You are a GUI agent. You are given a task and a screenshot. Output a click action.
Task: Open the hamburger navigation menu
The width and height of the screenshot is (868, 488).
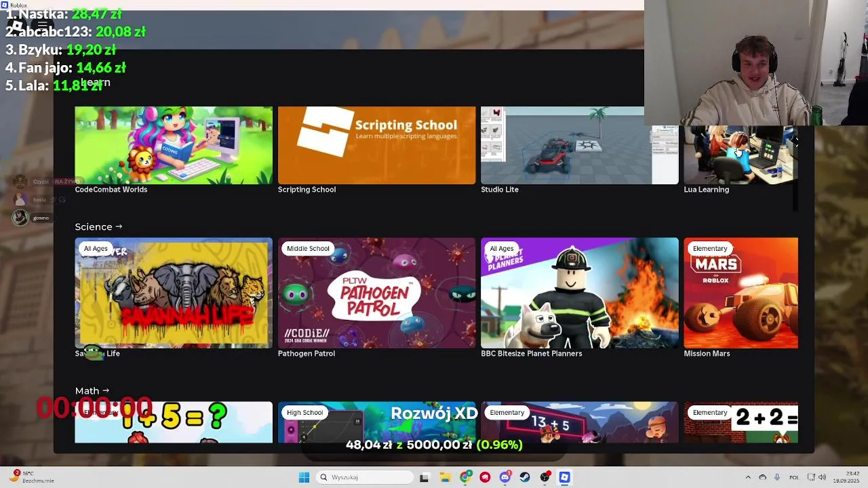pyautogui.click(x=42, y=26)
